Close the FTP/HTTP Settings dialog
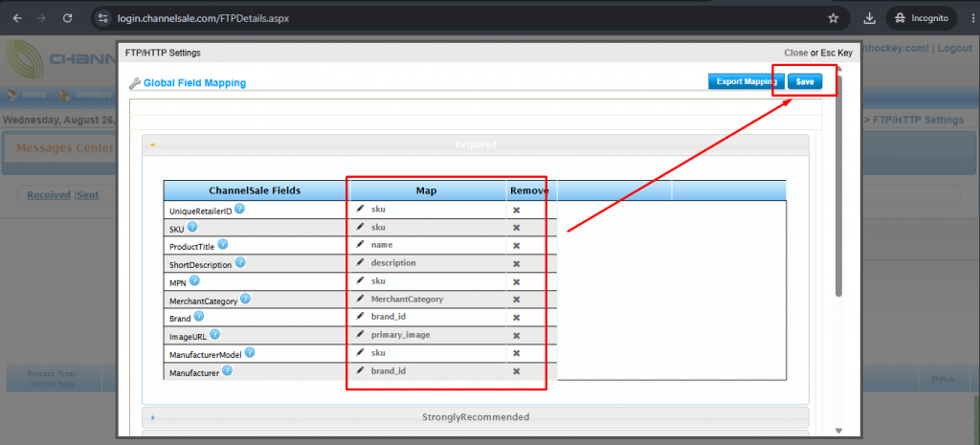The width and height of the screenshot is (980, 445). (x=795, y=54)
